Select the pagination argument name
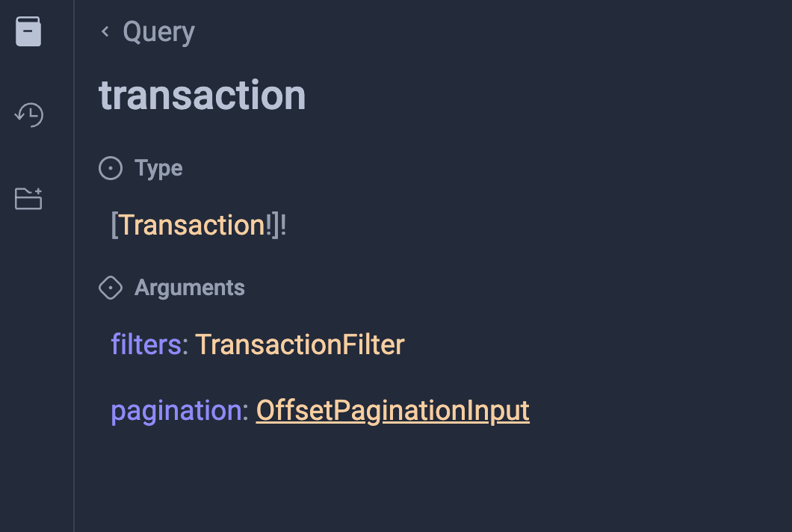Image resolution: width=792 pixels, height=532 pixels. 176,411
